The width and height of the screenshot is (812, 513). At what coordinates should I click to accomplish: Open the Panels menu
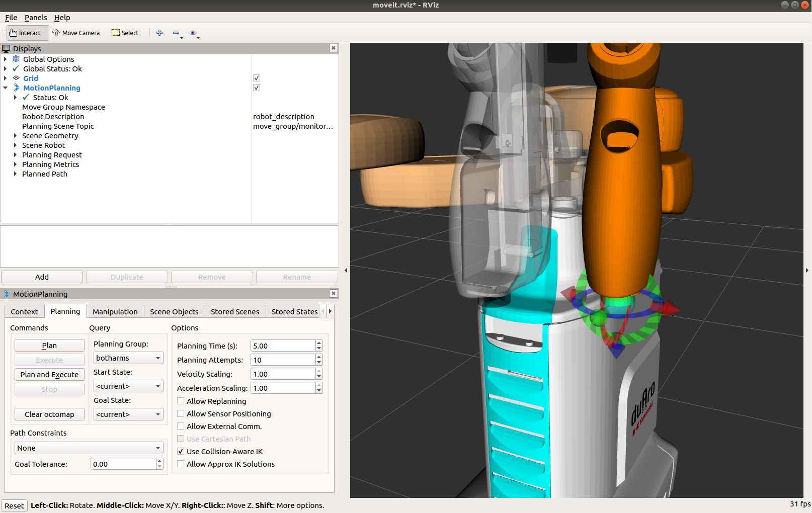[x=36, y=18]
